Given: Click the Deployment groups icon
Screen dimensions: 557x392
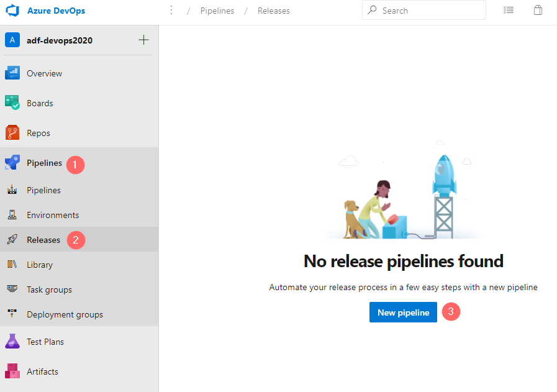Looking at the screenshot, I should 12,313.
